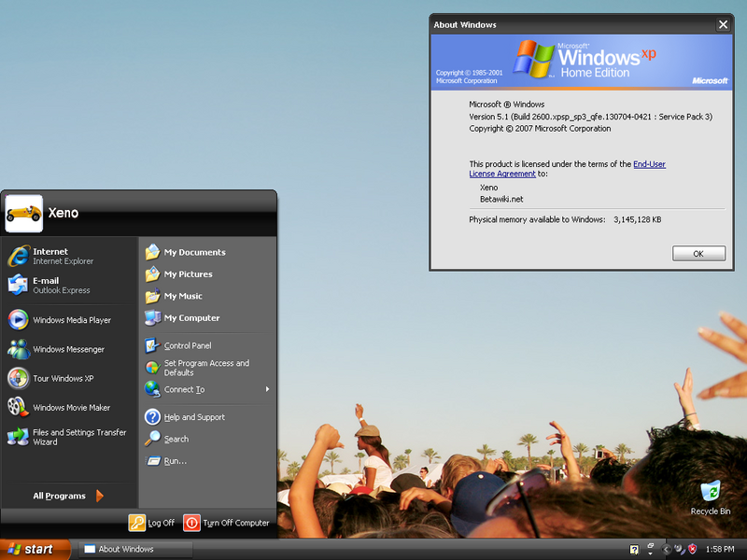This screenshot has height=560, width=747.
Task: Click OK in About Windows dialog
Action: 698,254
